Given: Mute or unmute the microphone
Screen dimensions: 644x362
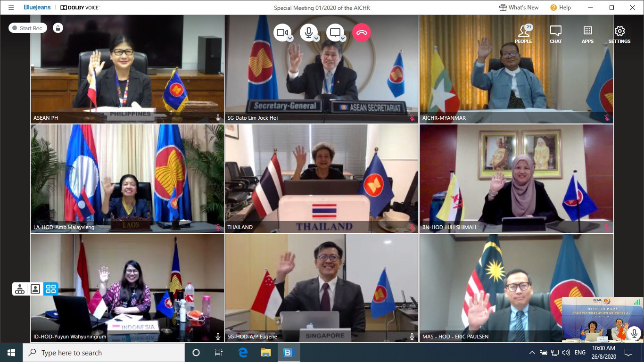Looking at the screenshot, I should click(x=308, y=33).
